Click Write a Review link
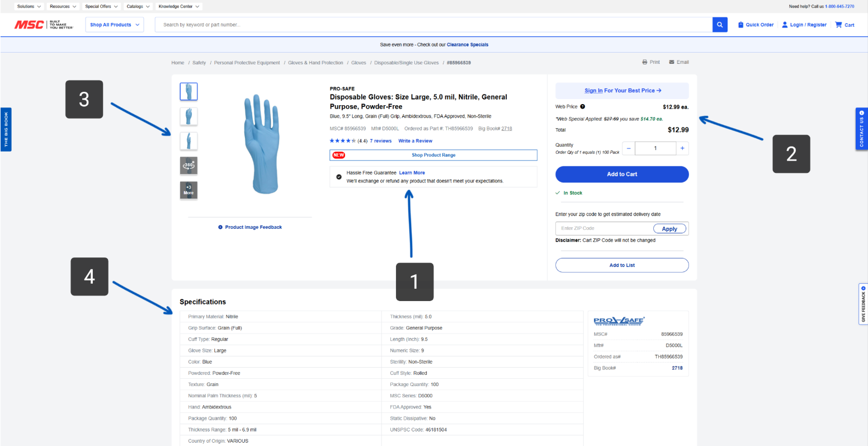 pos(415,141)
